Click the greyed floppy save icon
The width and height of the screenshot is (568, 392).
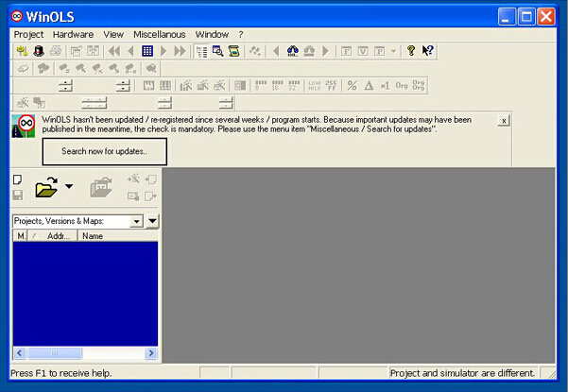coord(17,196)
